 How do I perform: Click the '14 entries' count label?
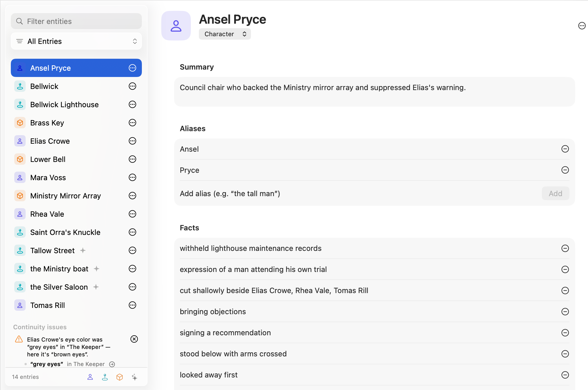coord(25,377)
